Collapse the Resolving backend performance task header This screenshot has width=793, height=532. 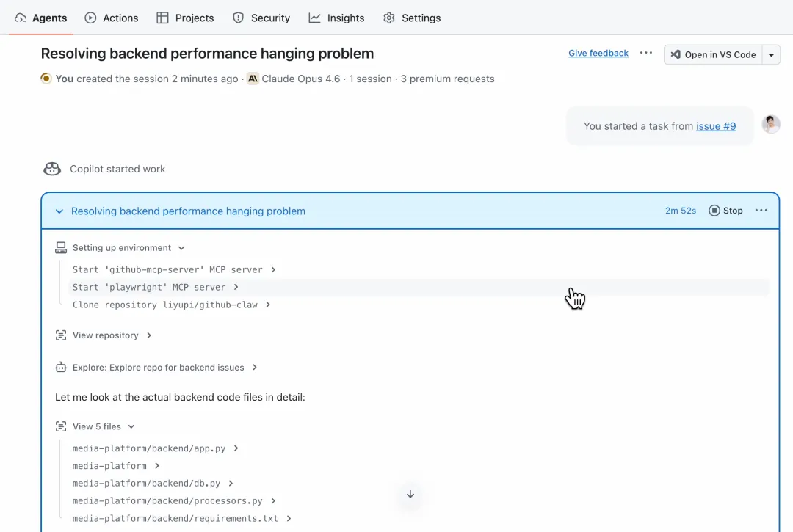pos(59,211)
